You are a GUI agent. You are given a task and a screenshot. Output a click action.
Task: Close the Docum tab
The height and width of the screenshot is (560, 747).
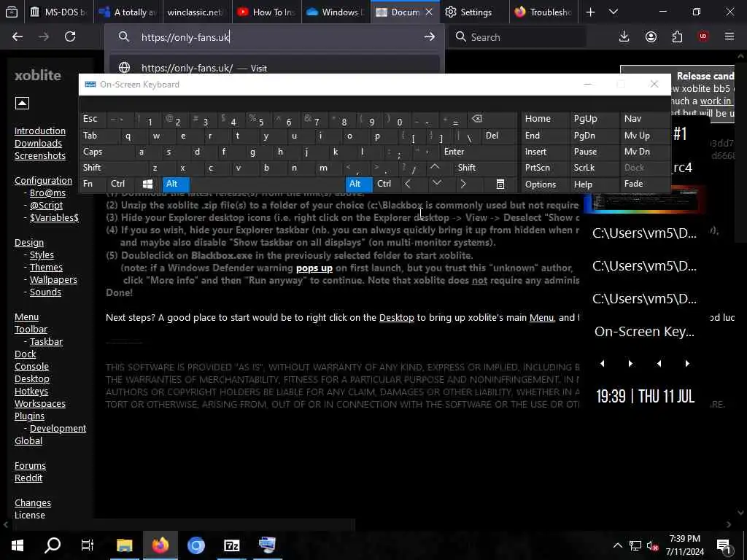click(x=429, y=12)
